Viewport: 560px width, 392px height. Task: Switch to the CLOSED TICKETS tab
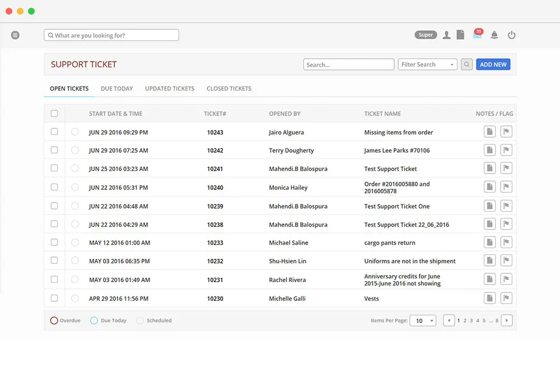pyautogui.click(x=229, y=88)
